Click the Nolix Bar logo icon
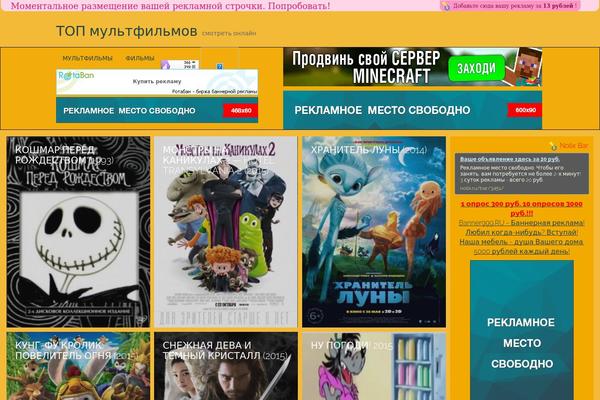 (553, 146)
